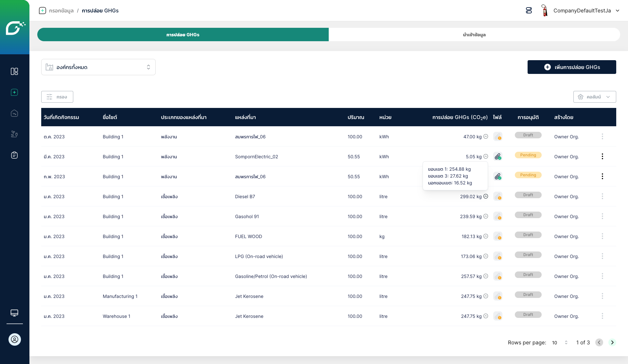Screen dimensions: 628x364
Task: Open the dashboard icon in sidebar
Action: 14,71
